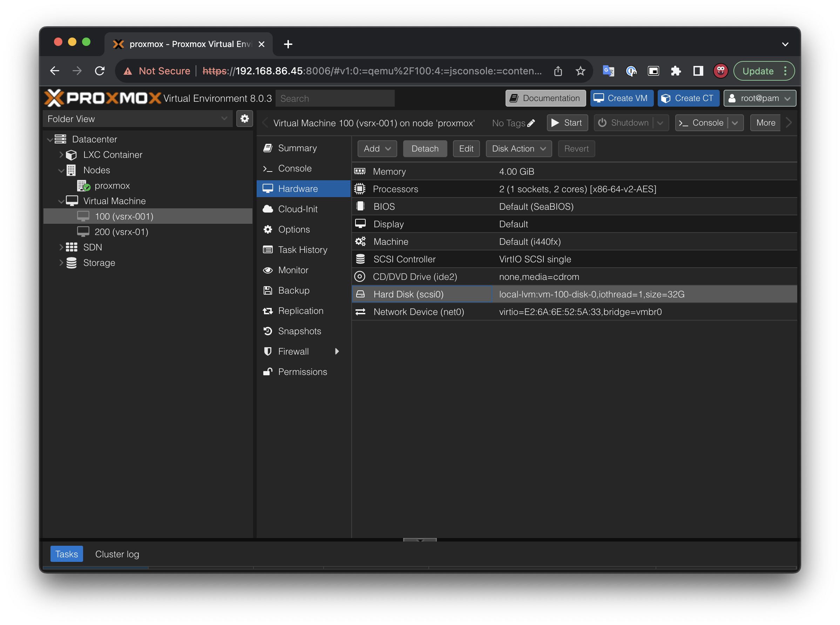Open the Disk Action dropdown
840x625 pixels.
click(x=519, y=149)
